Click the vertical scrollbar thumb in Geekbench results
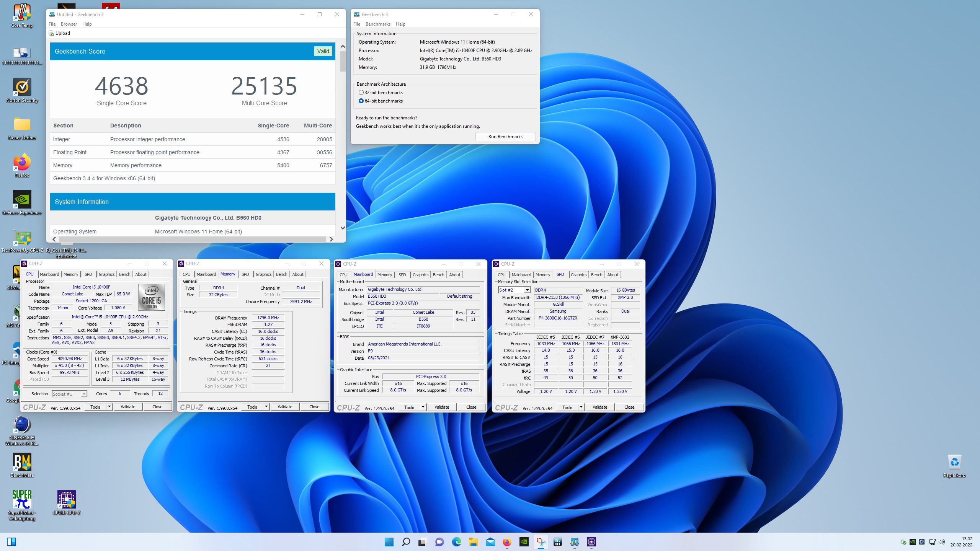980x551 pixels. 343,61
